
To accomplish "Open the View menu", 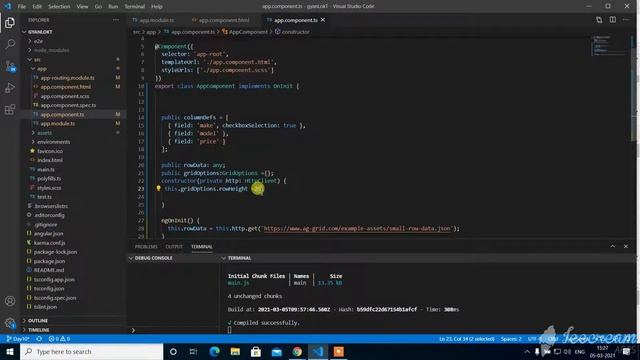I will 82,6.
